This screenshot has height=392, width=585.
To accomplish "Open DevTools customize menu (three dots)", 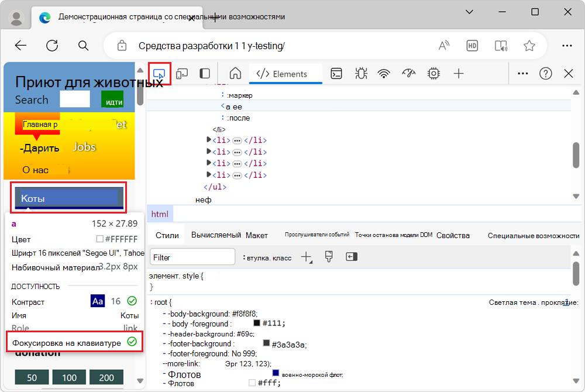I will point(522,74).
